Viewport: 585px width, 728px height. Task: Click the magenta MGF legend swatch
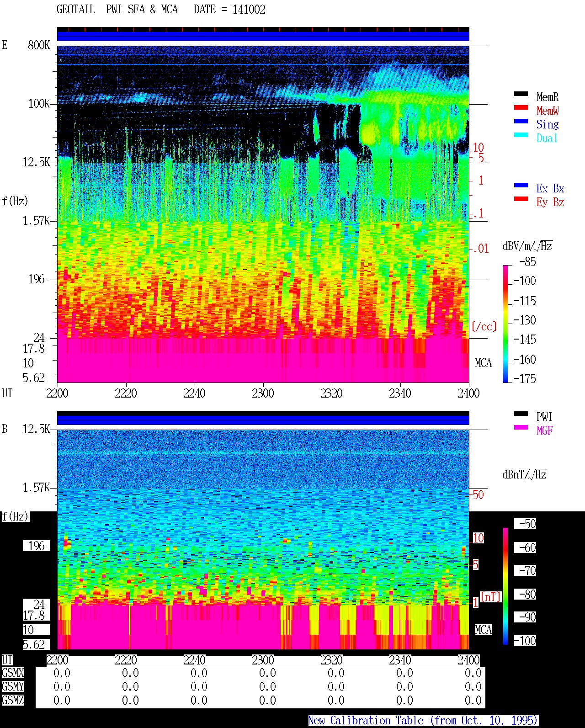(x=521, y=428)
